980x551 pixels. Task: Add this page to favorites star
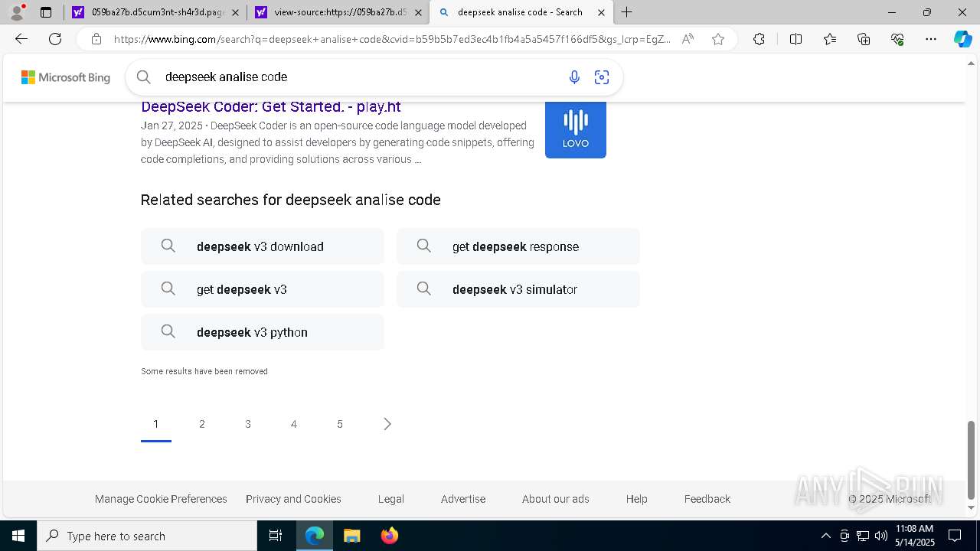pyautogui.click(x=718, y=39)
